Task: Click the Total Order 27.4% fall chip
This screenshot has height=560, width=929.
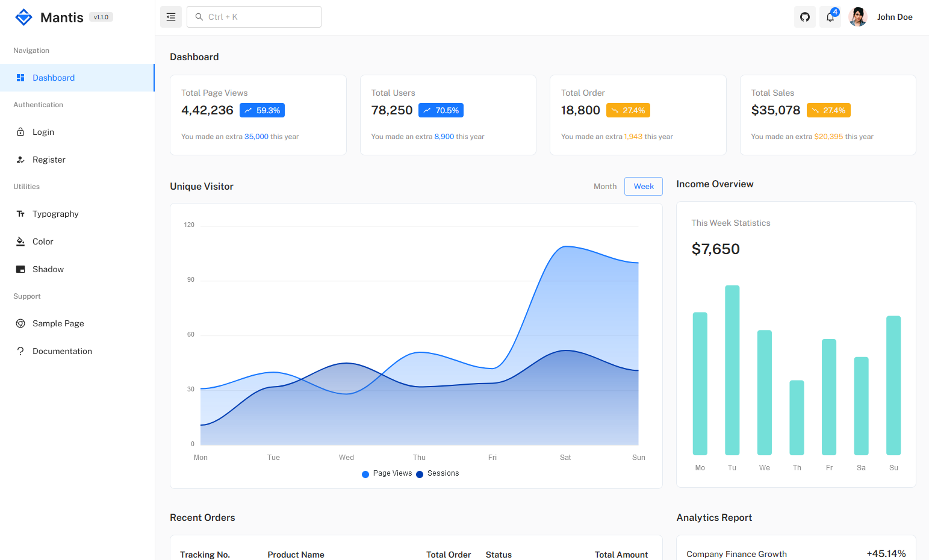Action: 628,110
